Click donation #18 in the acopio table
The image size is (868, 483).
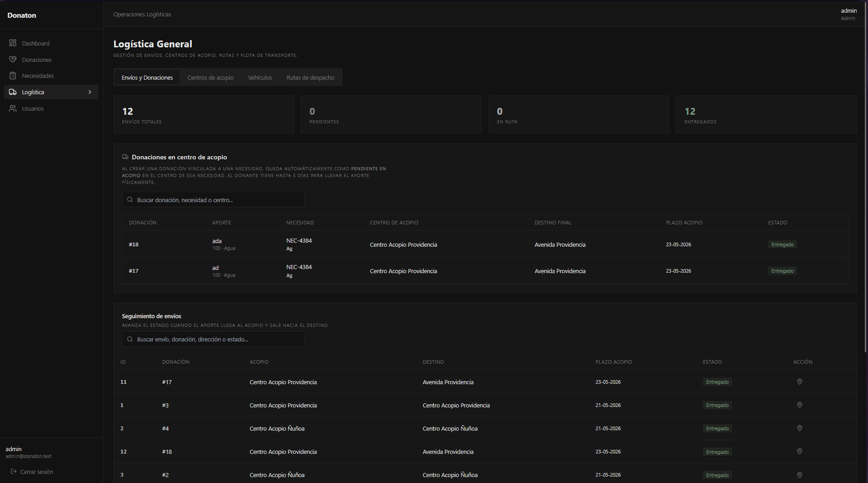(134, 244)
